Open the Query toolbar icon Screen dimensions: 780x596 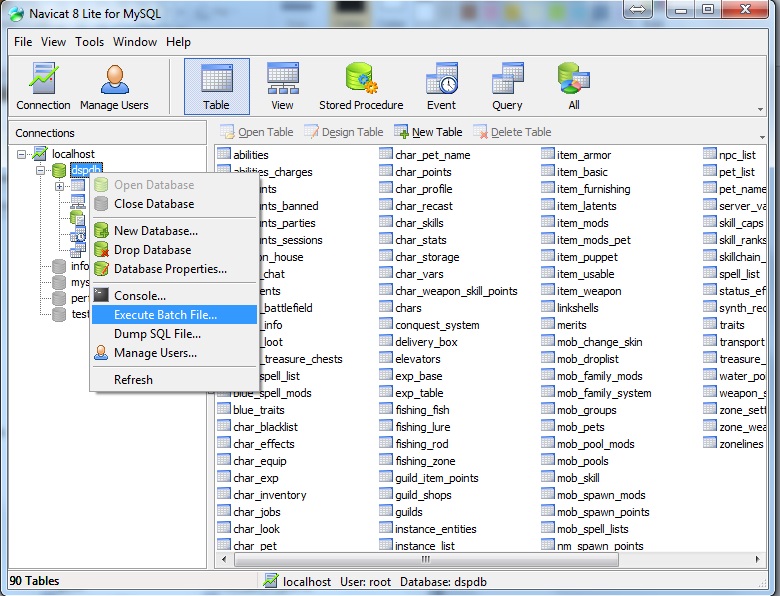pyautogui.click(x=507, y=86)
